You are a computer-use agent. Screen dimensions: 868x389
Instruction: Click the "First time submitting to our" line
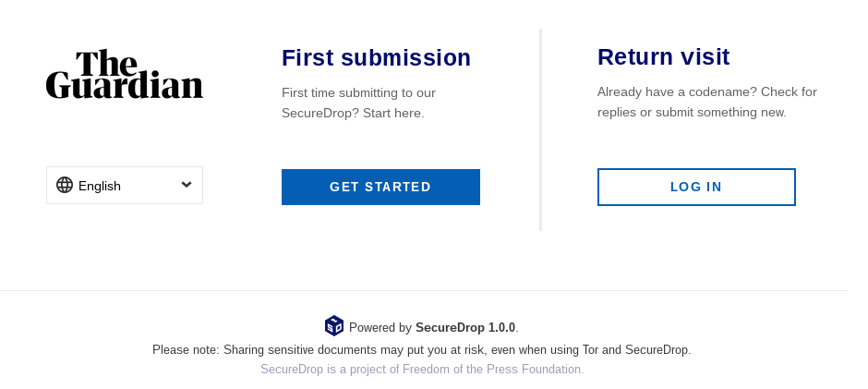tap(358, 92)
